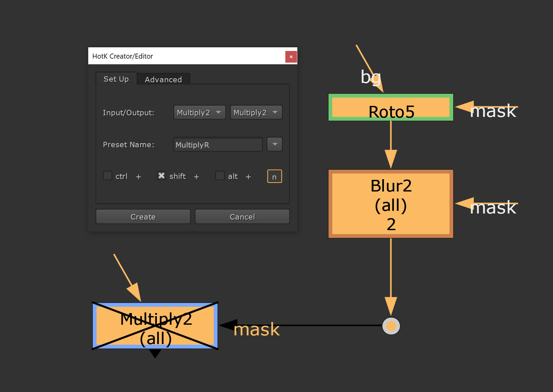Disable the shift modifier checkbox
Screen dimensions: 553x392
point(161,176)
